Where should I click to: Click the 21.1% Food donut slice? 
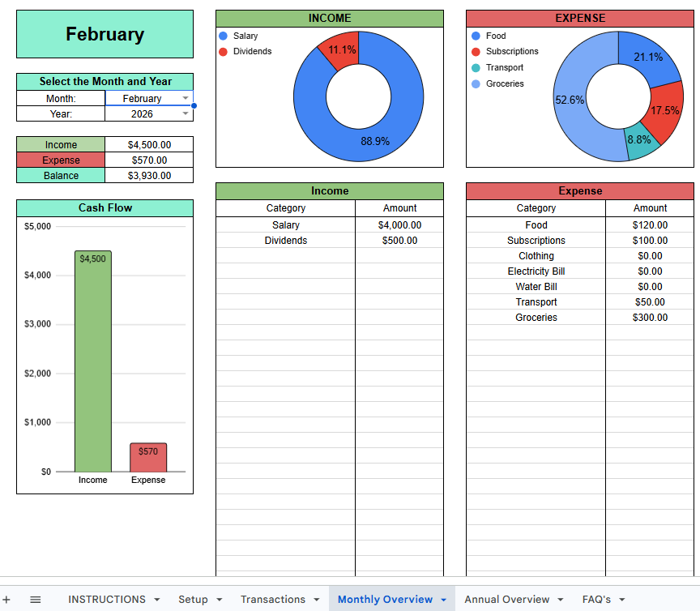pos(647,56)
